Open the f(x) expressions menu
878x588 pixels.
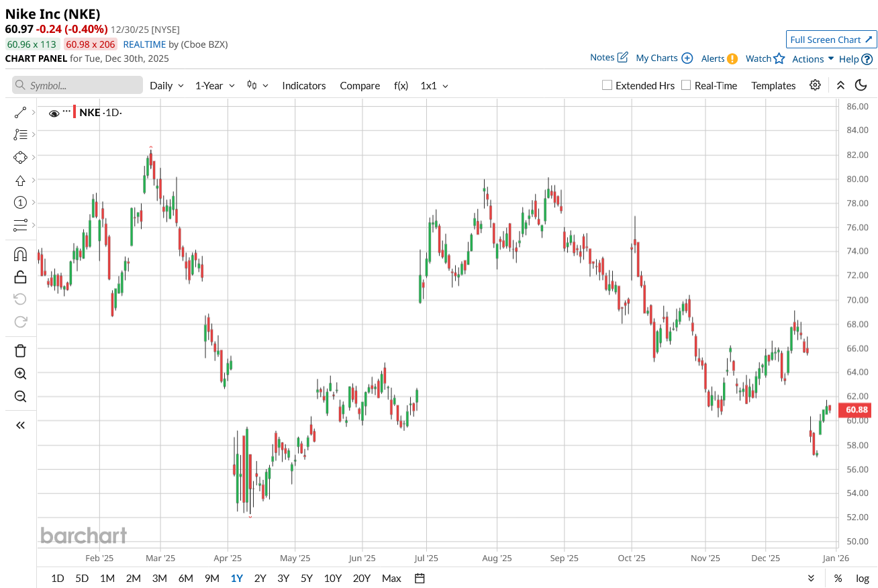(x=401, y=85)
